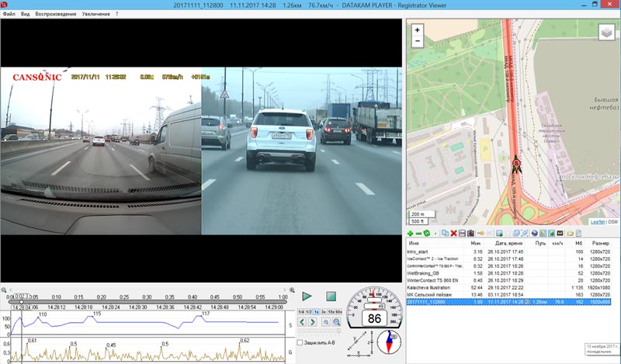The height and width of the screenshot is (364, 621).
Task: Open the Файл menu
Action: tap(8, 14)
